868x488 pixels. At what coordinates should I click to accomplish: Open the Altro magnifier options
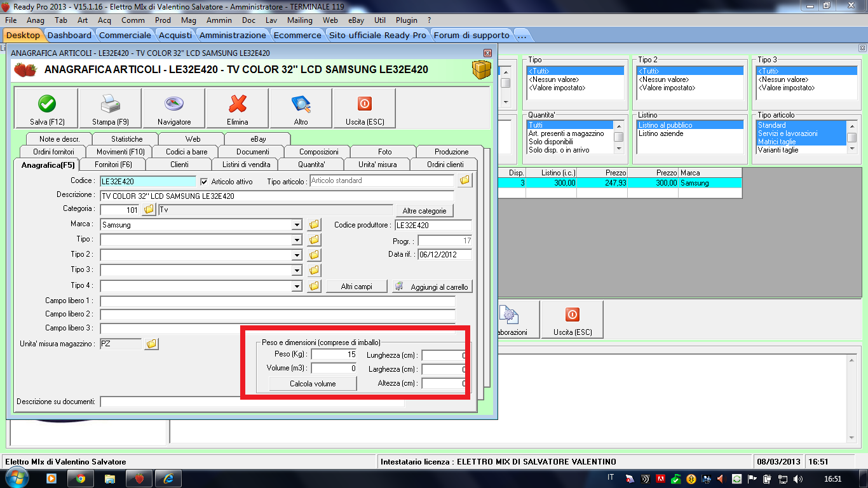pos(301,108)
